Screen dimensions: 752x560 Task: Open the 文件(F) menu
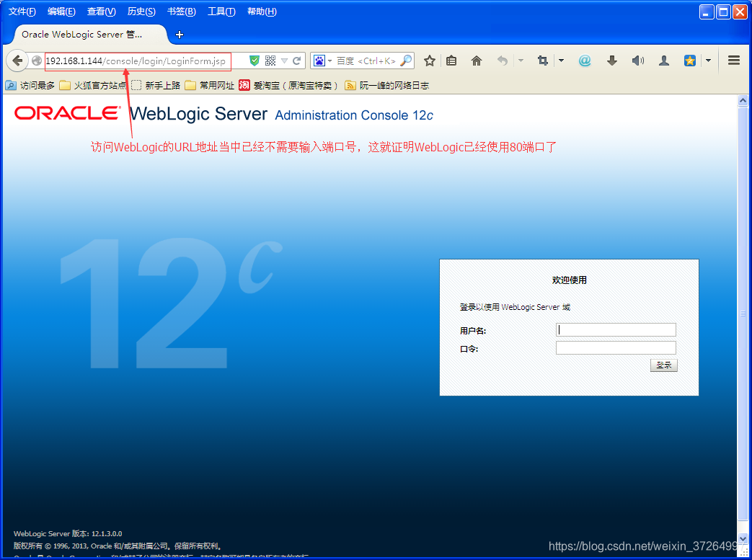pos(22,12)
